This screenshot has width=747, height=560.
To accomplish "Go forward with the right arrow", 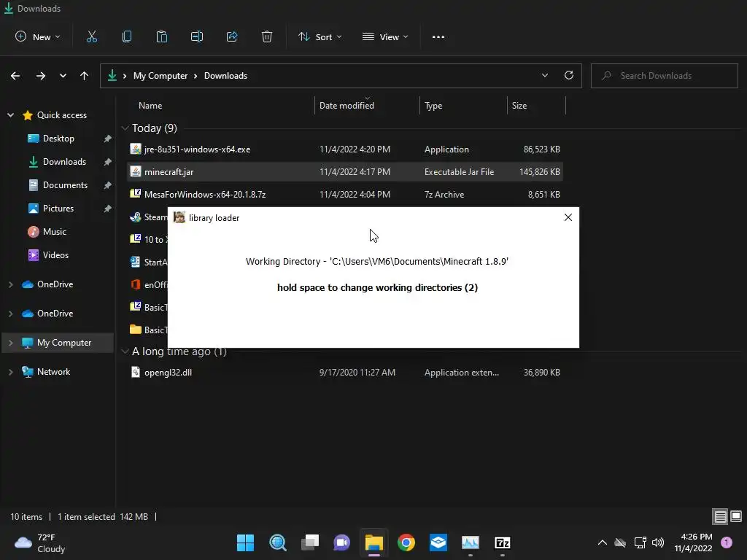I will click(x=41, y=76).
